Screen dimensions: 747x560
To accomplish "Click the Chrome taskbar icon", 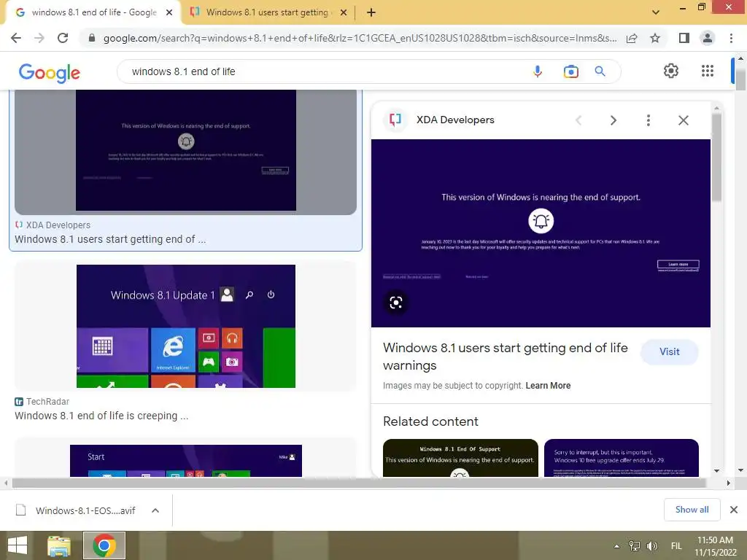I will click(x=104, y=545).
